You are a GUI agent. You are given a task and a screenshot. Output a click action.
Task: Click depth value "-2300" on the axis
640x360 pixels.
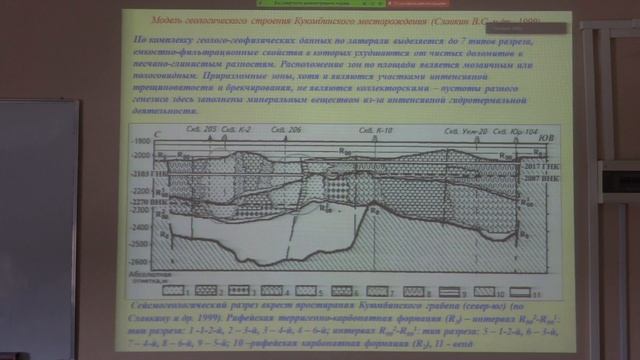click(x=140, y=210)
